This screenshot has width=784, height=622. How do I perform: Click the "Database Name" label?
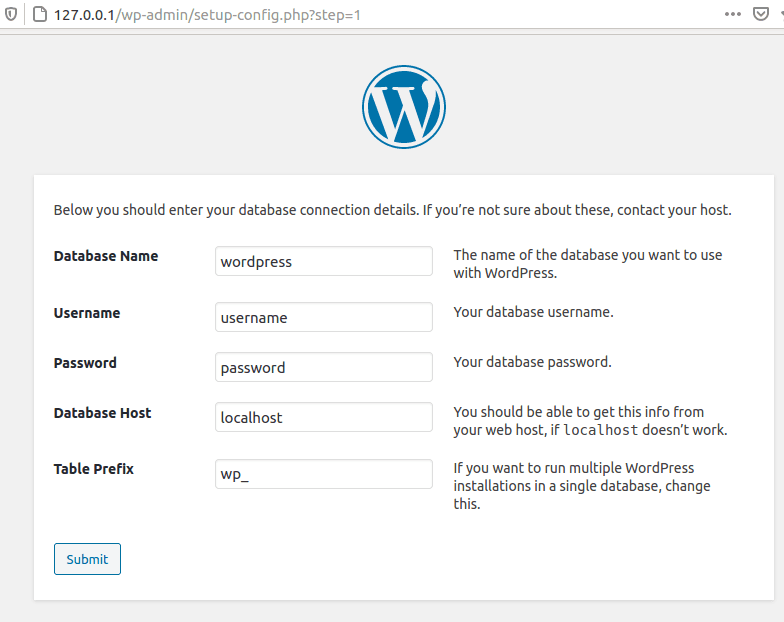click(106, 256)
